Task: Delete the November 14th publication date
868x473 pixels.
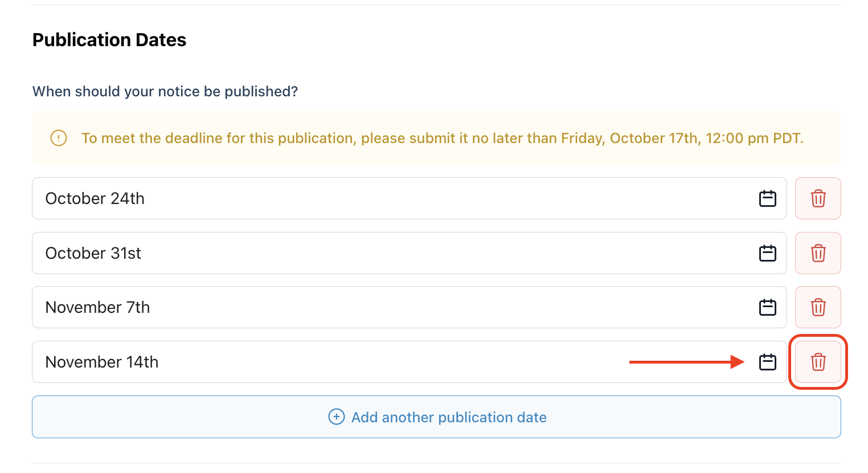Action: pos(818,362)
